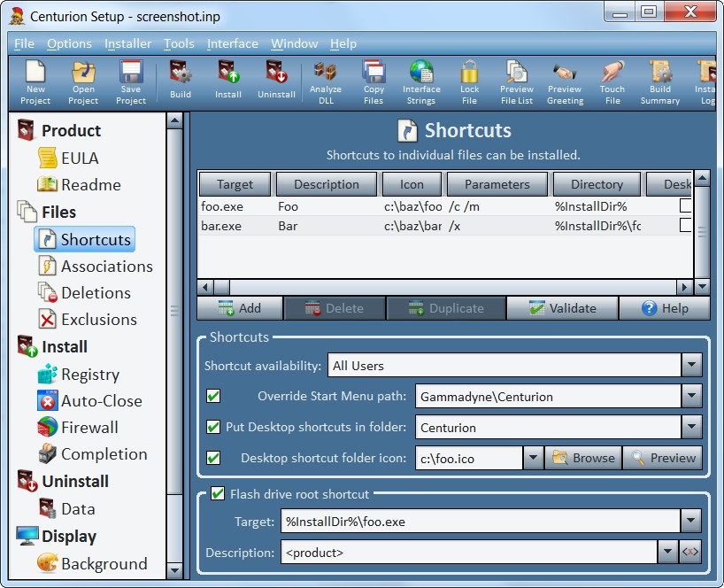Viewport: 724px width, 588px height.
Task: Select Auto-Close in the sidebar
Action: point(89,401)
